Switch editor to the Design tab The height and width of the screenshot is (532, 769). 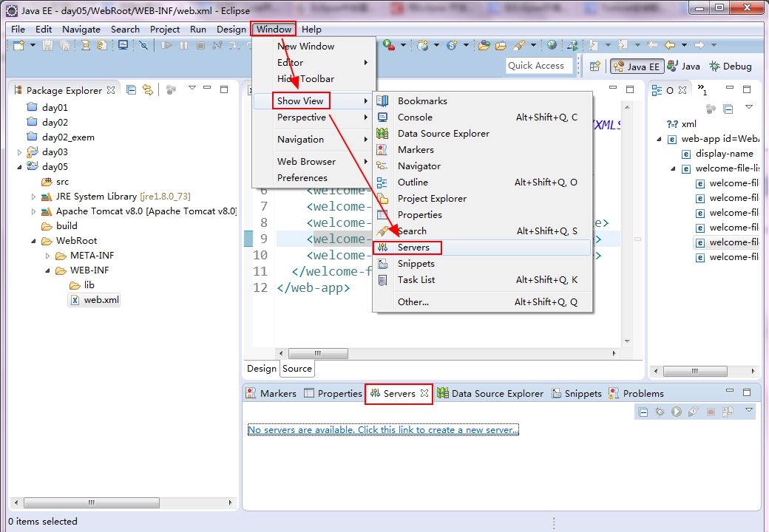262,369
